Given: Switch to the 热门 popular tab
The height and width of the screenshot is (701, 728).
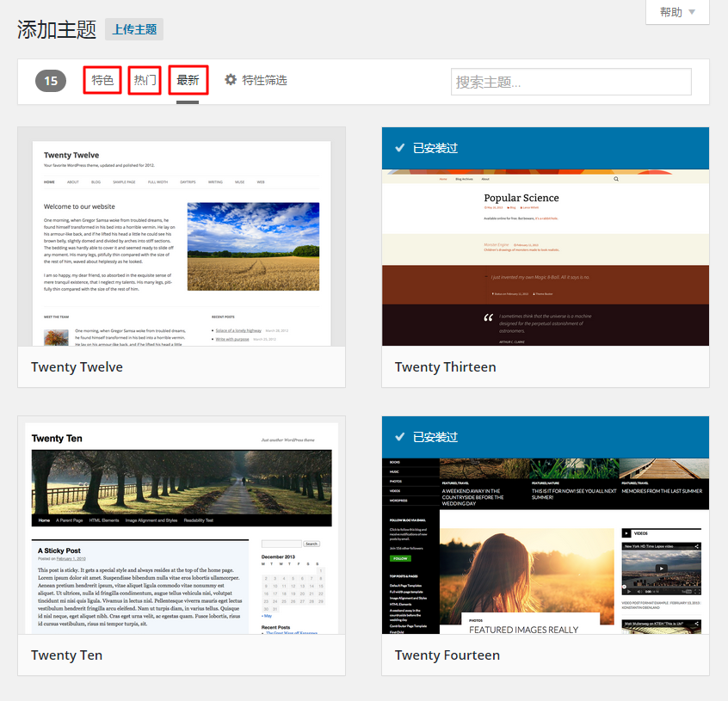Looking at the screenshot, I should [x=145, y=80].
